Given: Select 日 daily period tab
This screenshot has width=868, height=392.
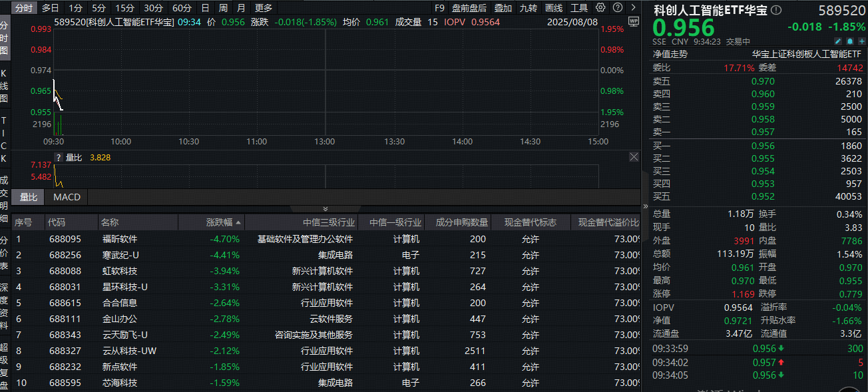Looking at the screenshot, I should point(205,8).
